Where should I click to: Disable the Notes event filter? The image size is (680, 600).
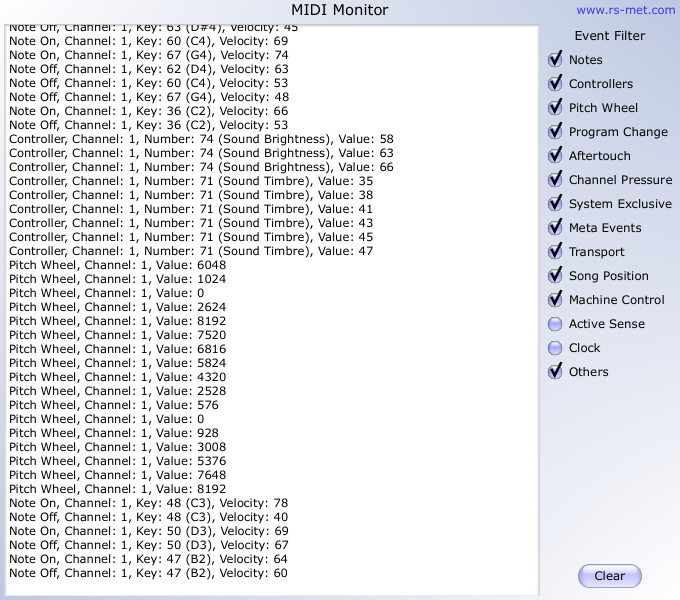pyautogui.click(x=555, y=60)
